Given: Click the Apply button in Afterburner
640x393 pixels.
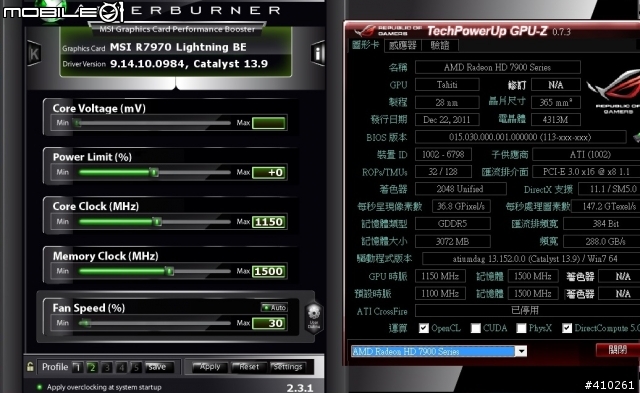Looking at the screenshot, I should pyautogui.click(x=210, y=367).
